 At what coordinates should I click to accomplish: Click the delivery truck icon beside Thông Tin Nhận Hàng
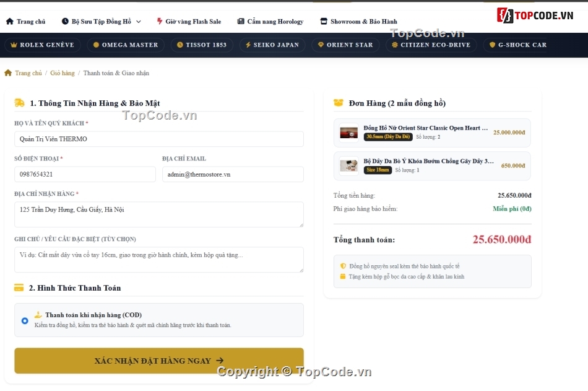coord(19,103)
